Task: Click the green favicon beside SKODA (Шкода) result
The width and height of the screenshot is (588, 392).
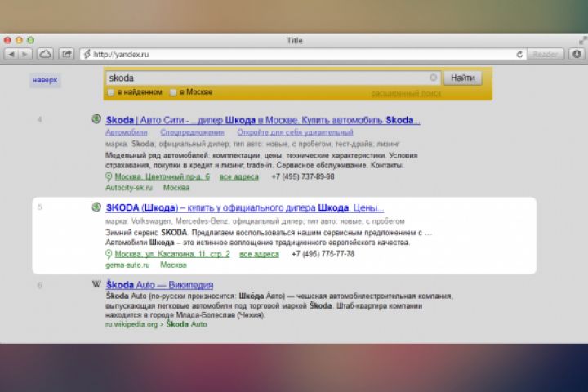Action: coord(96,207)
